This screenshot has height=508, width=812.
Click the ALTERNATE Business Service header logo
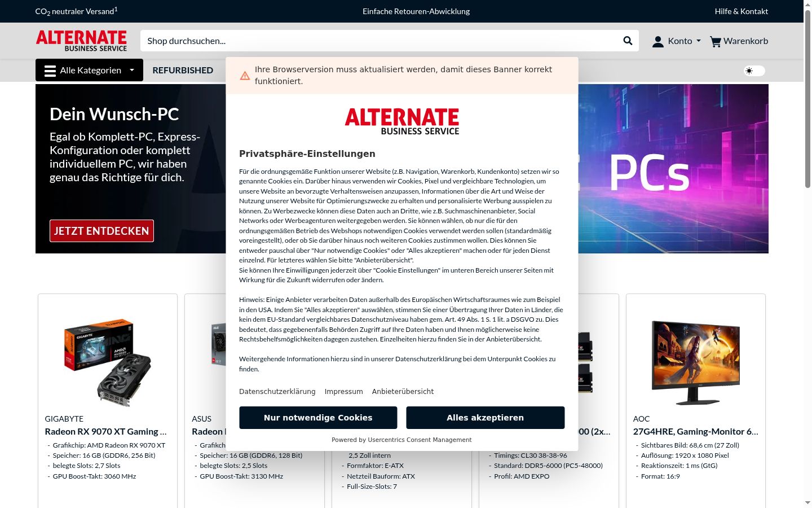[x=82, y=41]
